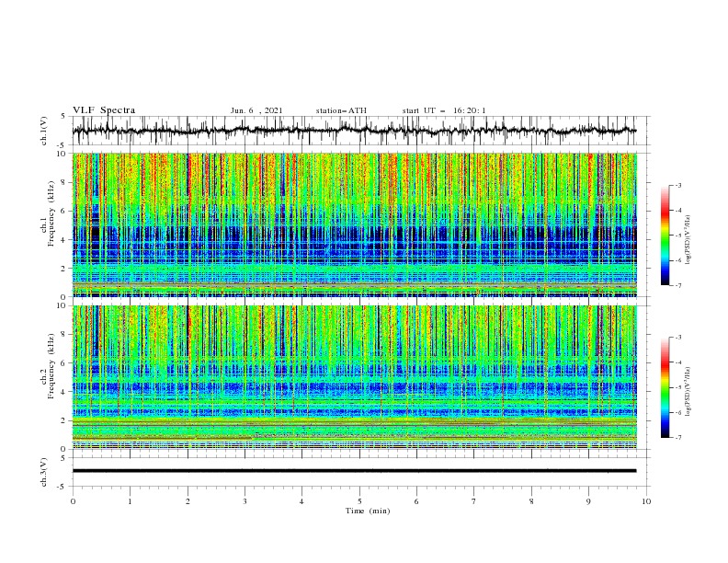Click time axis tick label "7"

474,501
